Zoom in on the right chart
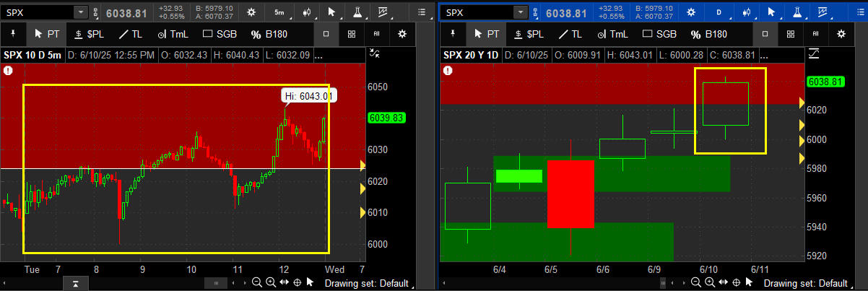The image size is (868, 291). tap(710, 282)
